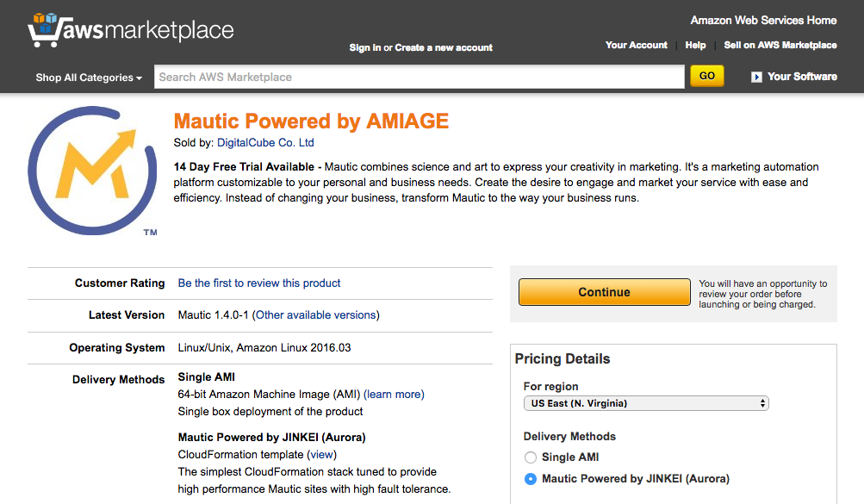Click Linux/Unix, Amazon Linux 2016.03 text
864x504 pixels.
[264, 347]
